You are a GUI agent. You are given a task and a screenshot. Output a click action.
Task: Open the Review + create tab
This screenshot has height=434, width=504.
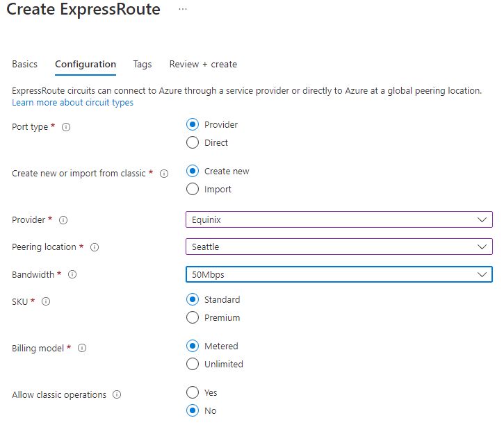[x=203, y=64]
